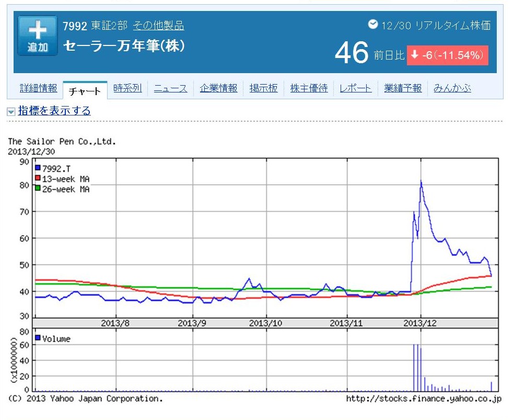Click the down arrow icon in change badge

point(415,55)
